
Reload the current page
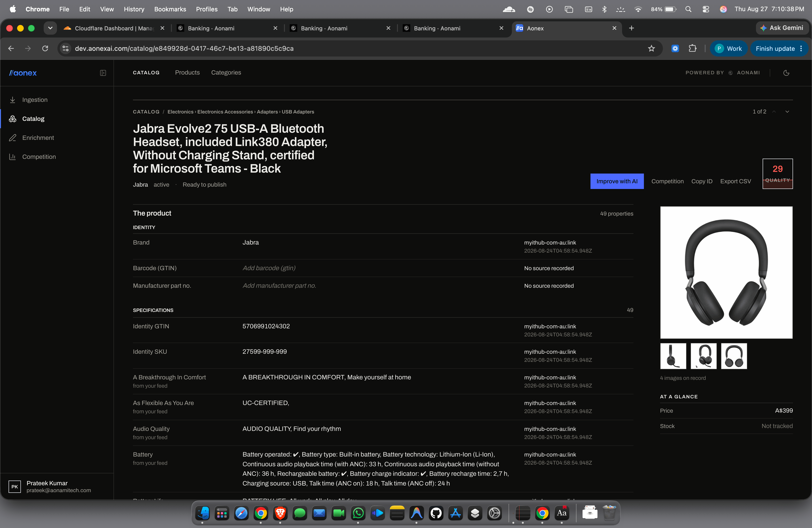tap(45, 48)
